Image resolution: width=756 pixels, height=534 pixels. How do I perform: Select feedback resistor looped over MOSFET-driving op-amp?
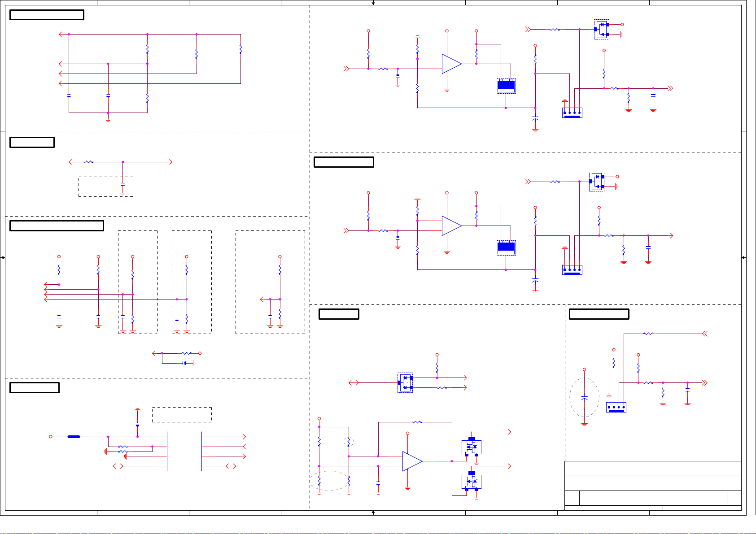[417, 422]
